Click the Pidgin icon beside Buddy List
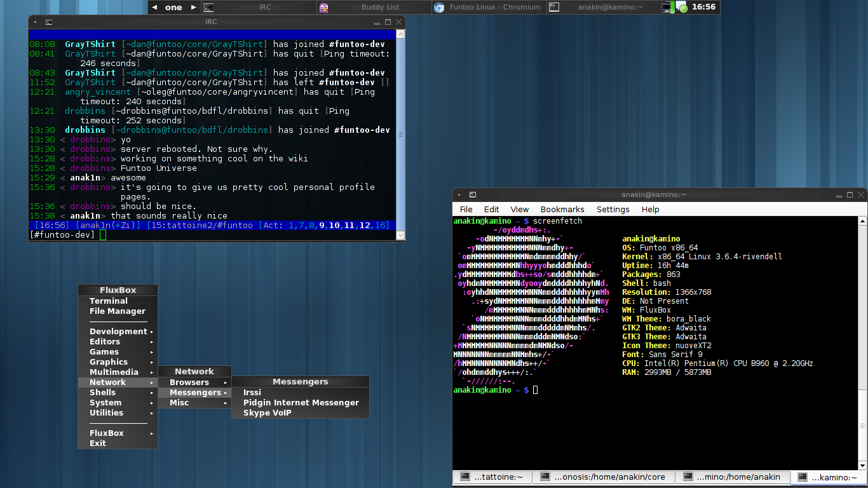This screenshot has width=868, height=488. (x=324, y=8)
